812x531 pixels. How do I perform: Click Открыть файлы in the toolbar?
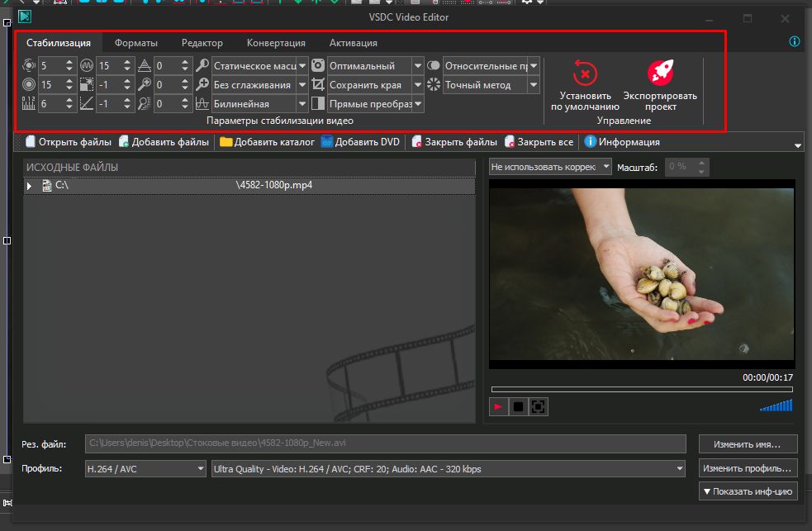click(69, 142)
